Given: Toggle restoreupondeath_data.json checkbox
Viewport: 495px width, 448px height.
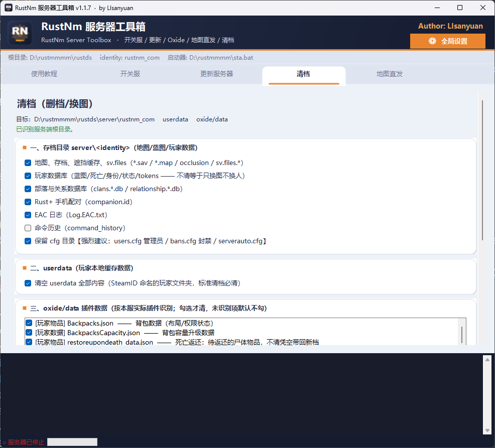Looking at the screenshot, I should tap(29, 342).
